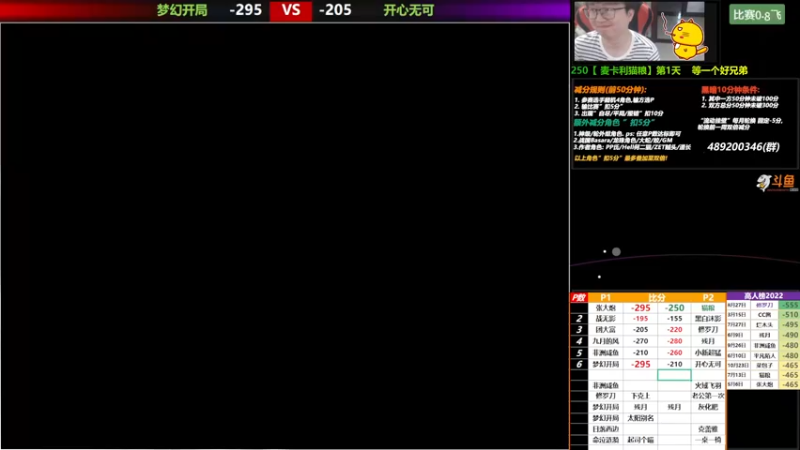Click the P数 header cell
This screenshot has width=800, height=450.
pyautogui.click(x=579, y=297)
